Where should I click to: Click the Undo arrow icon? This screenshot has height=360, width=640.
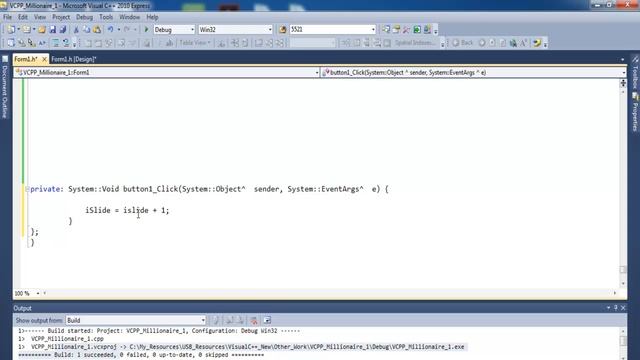pos(110,29)
